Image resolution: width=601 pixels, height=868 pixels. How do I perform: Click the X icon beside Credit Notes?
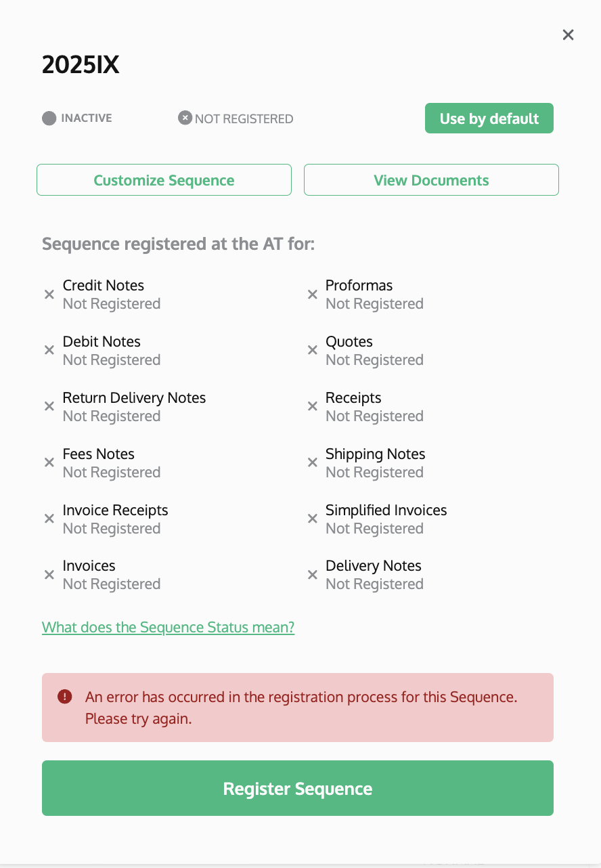click(x=49, y=295)
